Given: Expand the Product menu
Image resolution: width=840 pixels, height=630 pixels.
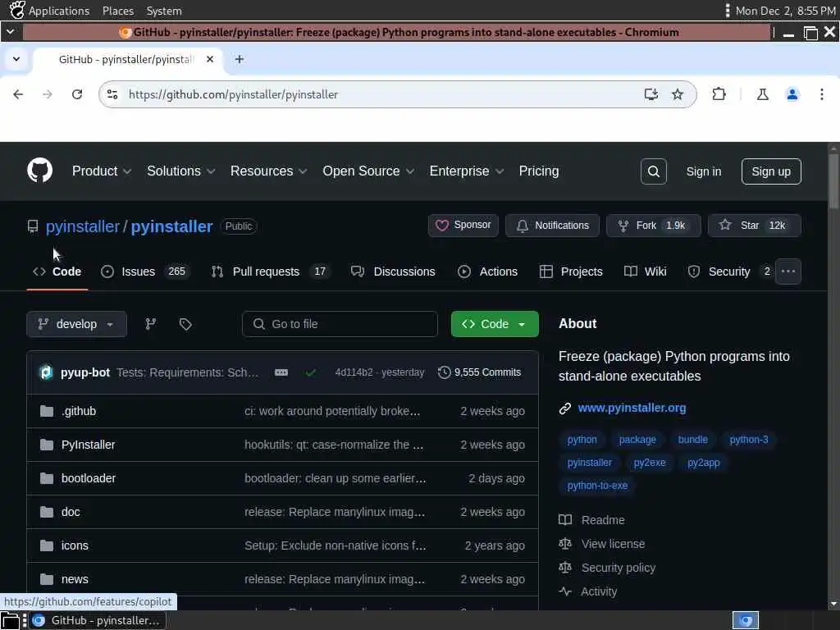Looking at the screenshot, I should pos(101,171).
